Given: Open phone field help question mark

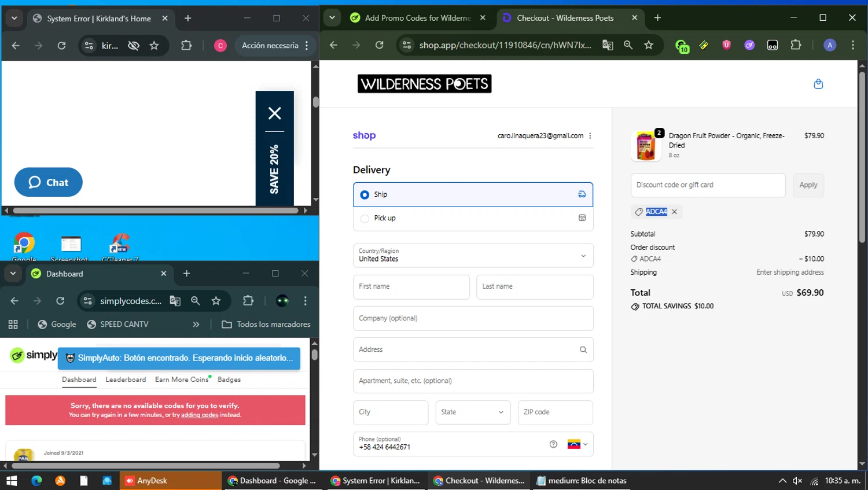Looking at the screenshot, I should (553, 444).
